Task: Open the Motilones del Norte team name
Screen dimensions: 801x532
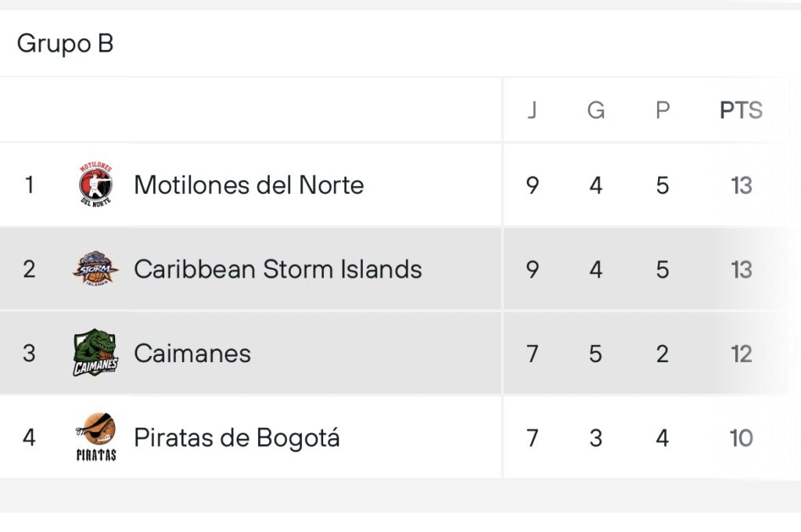Action: pyautogui.click(x=249, y=185)
